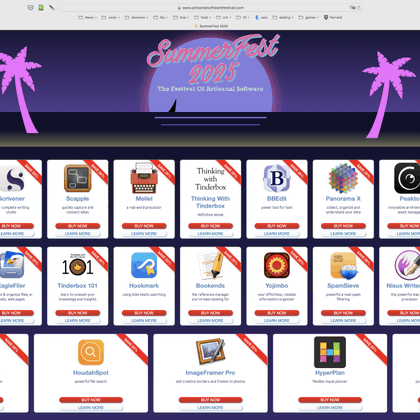
Task: Switch to the SummerFest 2025 tab
Action: point(211,26)
